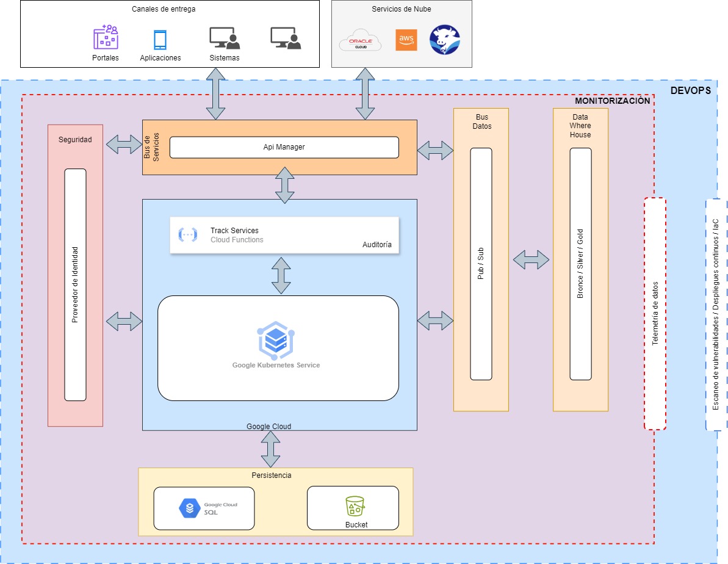
Task: Select the Data Where House title
Action: (580, 126)
